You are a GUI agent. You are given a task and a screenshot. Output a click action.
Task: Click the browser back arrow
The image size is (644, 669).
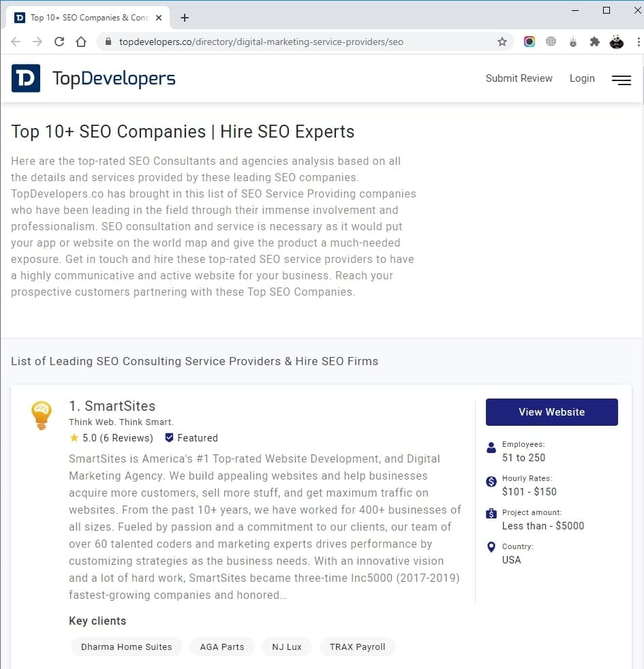click(x=16, y=42)
